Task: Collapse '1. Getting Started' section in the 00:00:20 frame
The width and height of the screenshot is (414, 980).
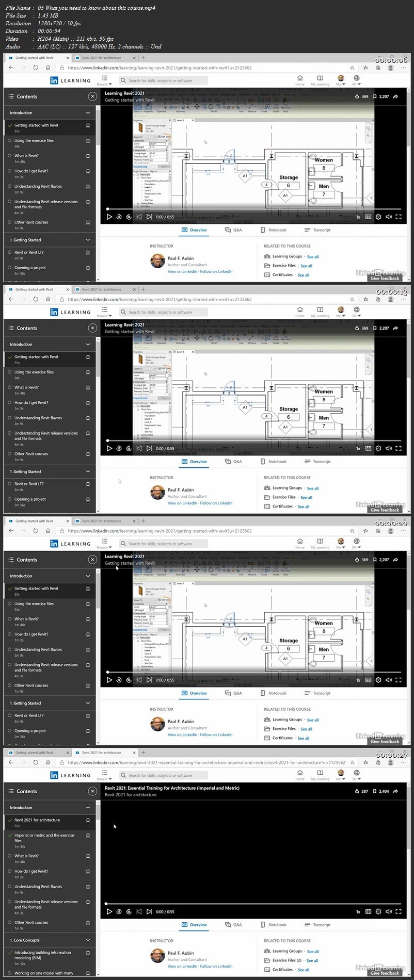Action: tap(88, 704)
